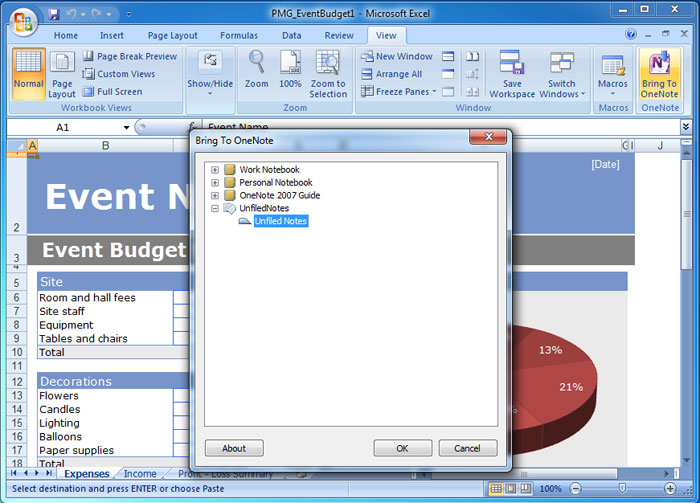Open the Data ribbon tab

click(x=292, y=35)
